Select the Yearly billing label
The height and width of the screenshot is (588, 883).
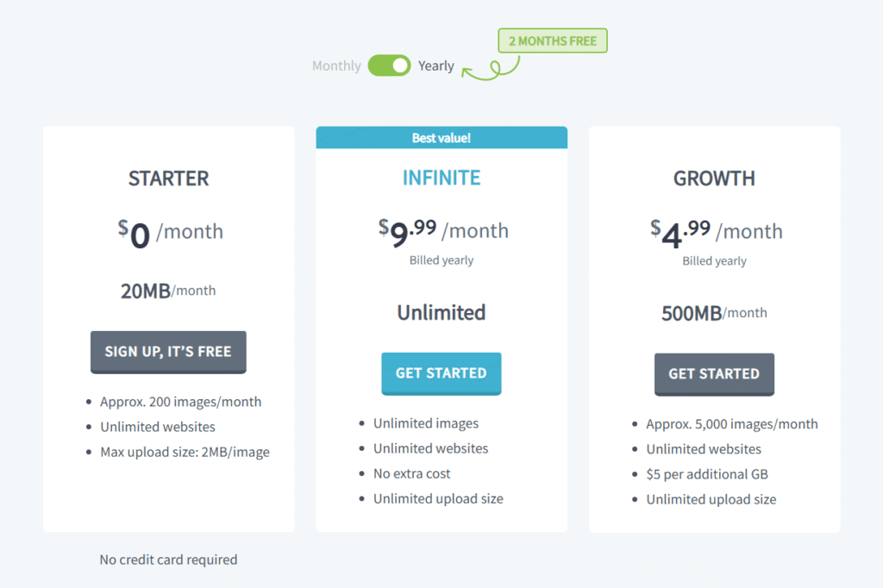(x=436, y=66)
